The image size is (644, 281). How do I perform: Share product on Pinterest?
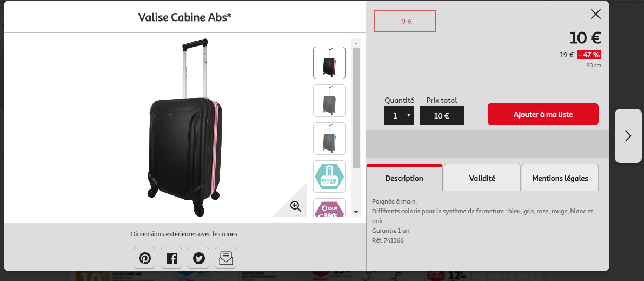144,258
